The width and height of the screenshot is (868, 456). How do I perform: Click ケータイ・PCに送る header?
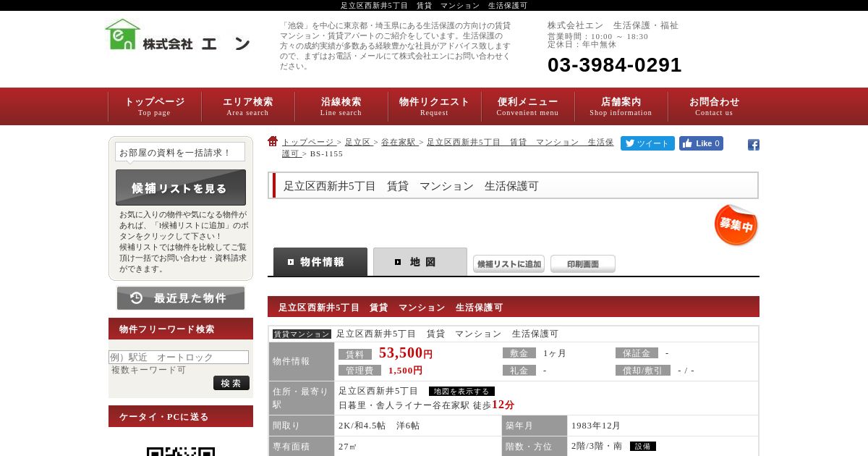(x=181, y=416)
